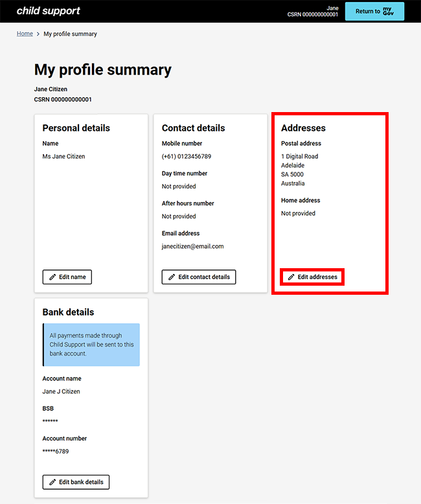Screen dimensions: 421x504
Task: Click the My profile summary page heading
Action: pos(103,70)
